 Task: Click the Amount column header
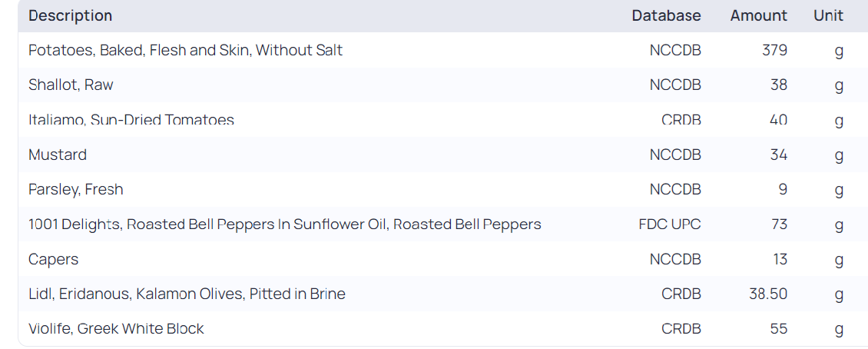click(x=758, y=15)
